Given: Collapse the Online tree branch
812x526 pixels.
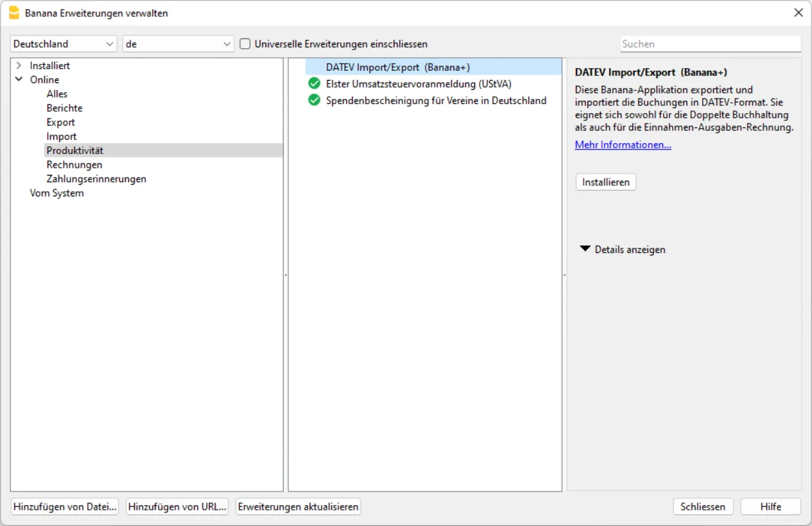Looking at the screenshot, I should 20,79.
